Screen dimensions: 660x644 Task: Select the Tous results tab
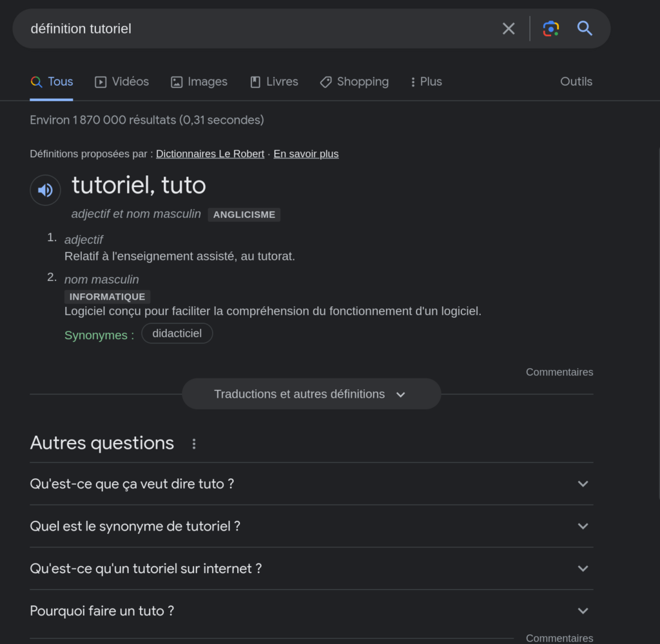[52, 82]
